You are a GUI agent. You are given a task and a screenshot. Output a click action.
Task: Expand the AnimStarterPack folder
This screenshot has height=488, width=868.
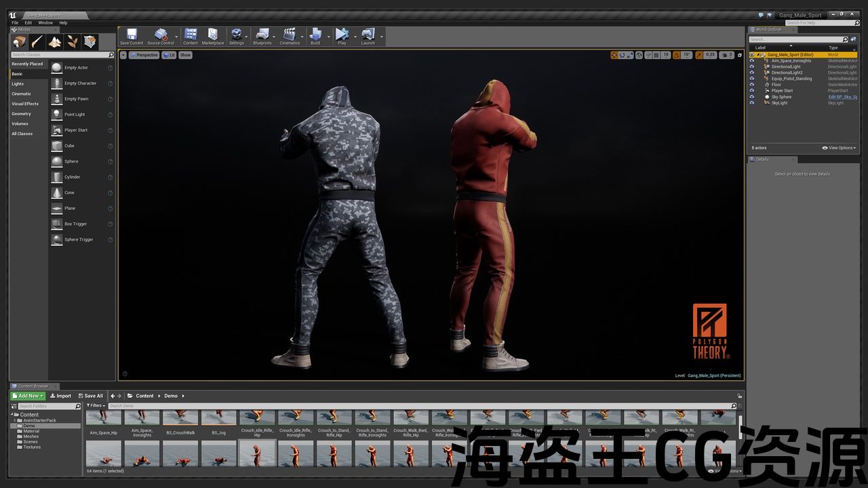15,420
